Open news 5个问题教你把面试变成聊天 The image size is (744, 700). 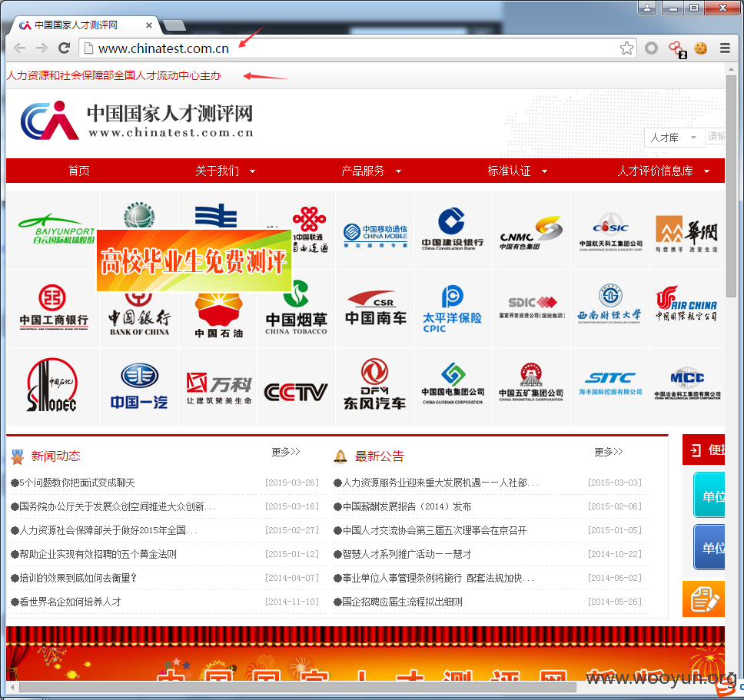(77, 483)
